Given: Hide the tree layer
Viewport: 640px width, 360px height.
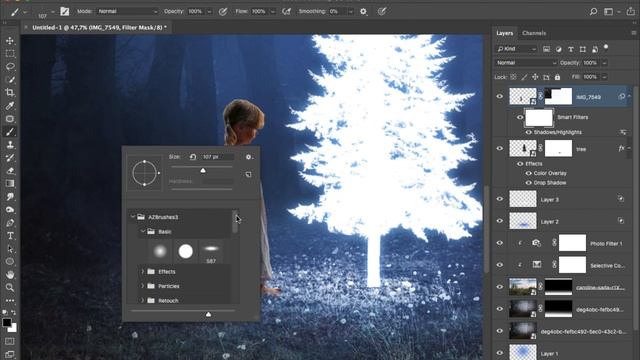Looking at the screenshot, I should click(x=500, y=149).
